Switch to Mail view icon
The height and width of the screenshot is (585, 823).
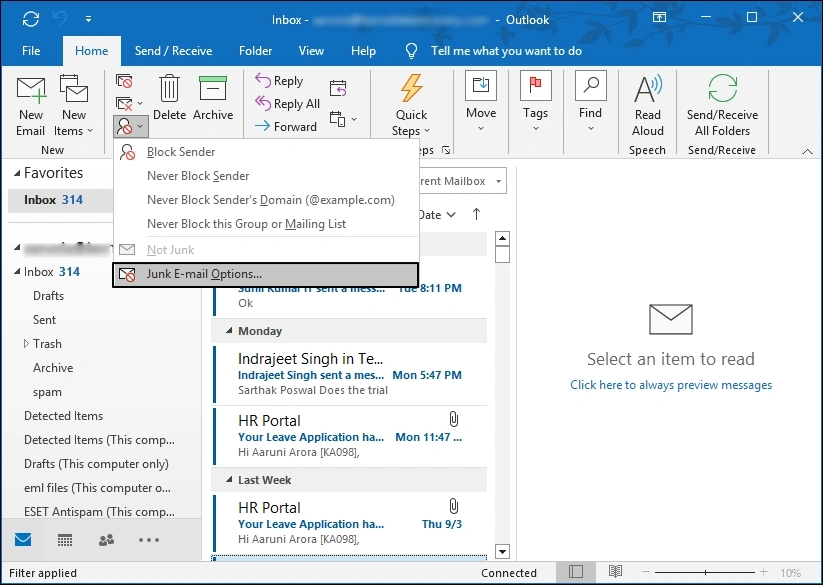[23, 539]
